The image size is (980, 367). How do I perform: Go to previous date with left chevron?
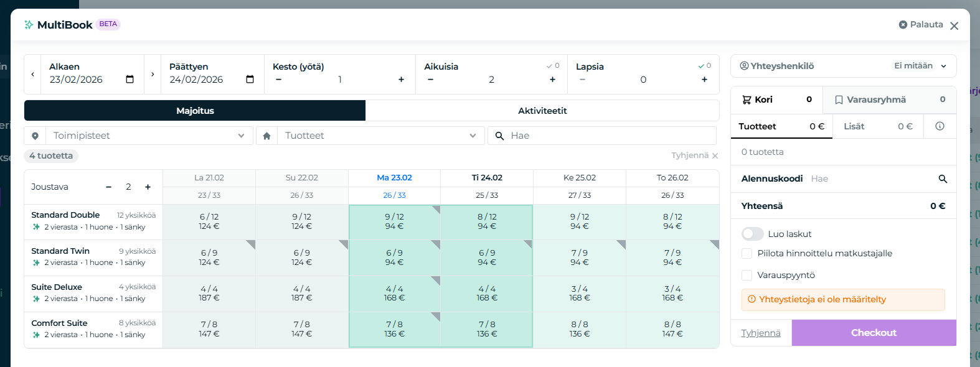coord(32,74)
